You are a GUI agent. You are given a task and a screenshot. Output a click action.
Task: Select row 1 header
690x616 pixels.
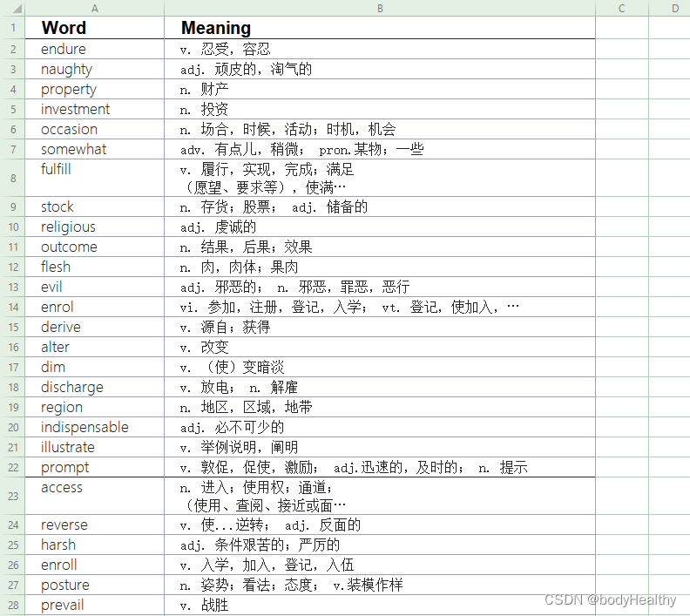13,28
